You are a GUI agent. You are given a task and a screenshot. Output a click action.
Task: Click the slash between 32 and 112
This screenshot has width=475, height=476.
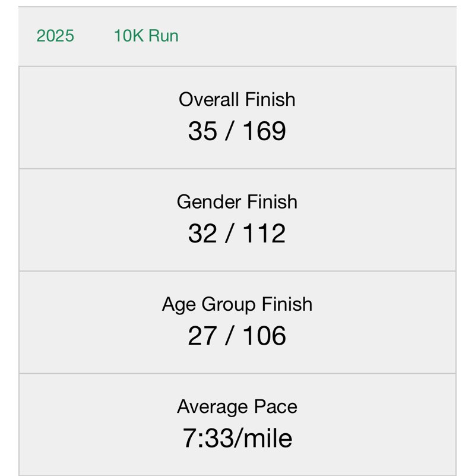pos(229,234)
